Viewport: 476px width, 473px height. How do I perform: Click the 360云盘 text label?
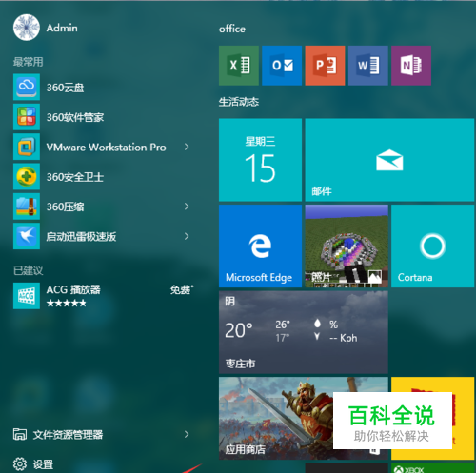(x=65, y=88)
